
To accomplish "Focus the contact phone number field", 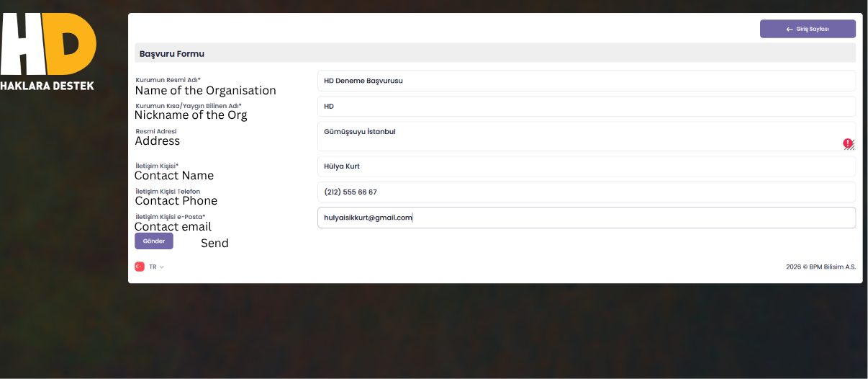I will pyautogui.click(x=587, y=192).
